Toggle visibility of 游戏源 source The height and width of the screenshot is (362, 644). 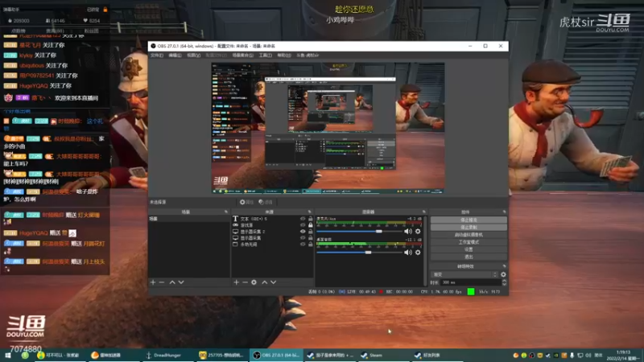(303, 225)
